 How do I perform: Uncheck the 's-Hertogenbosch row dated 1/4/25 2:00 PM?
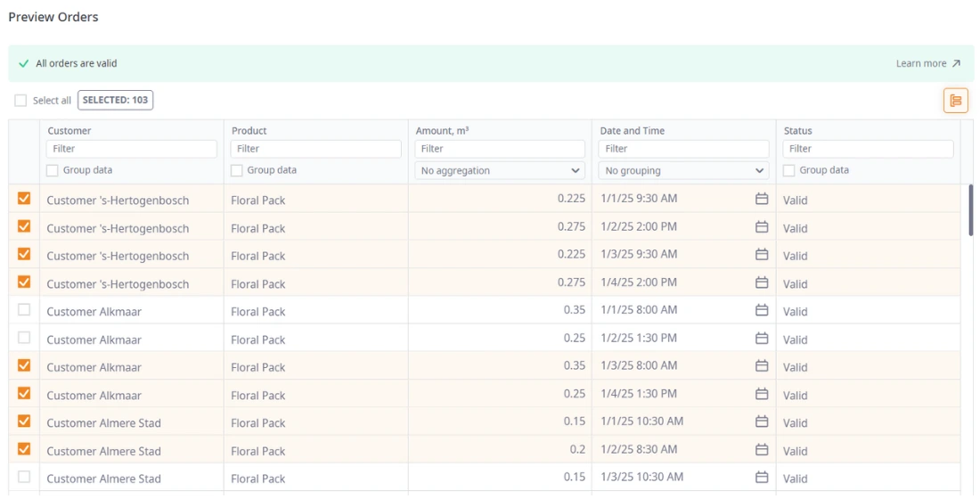[24, 282]
